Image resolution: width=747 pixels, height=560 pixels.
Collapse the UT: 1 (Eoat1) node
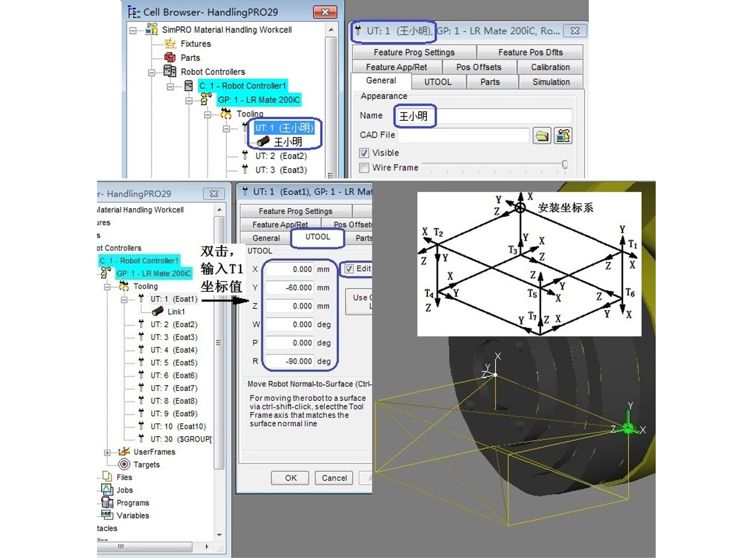pyautogui.click(x=124, y=299)
